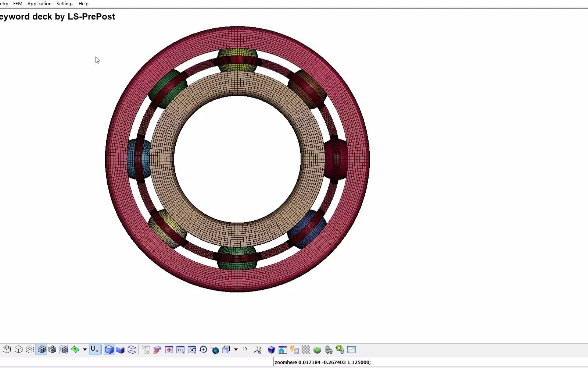This screenshot has width=588, height=368.
Task: Show the rainbow fringe contour plot
Action: (x=75, y=350)
